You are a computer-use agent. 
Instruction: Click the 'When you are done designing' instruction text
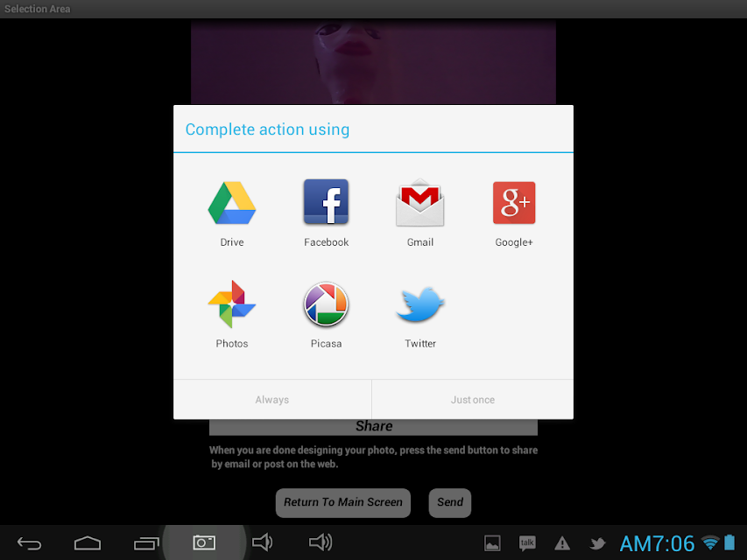coord(373,457)
